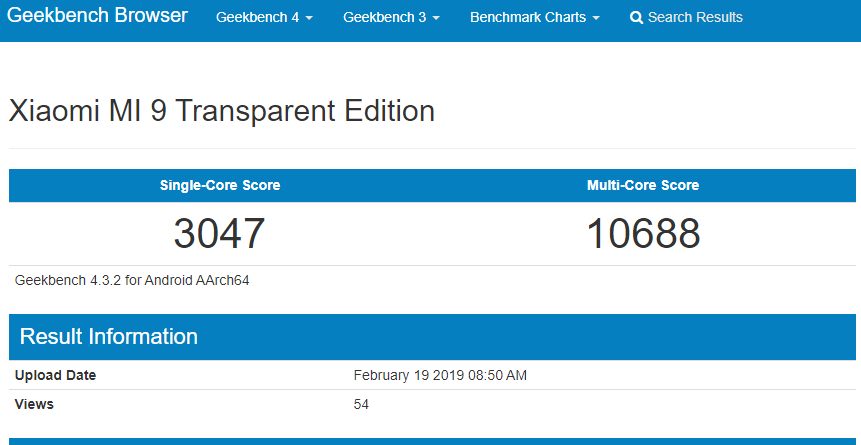Open the Search Results link text
This screenshot has width=861, height=445.
695,18
